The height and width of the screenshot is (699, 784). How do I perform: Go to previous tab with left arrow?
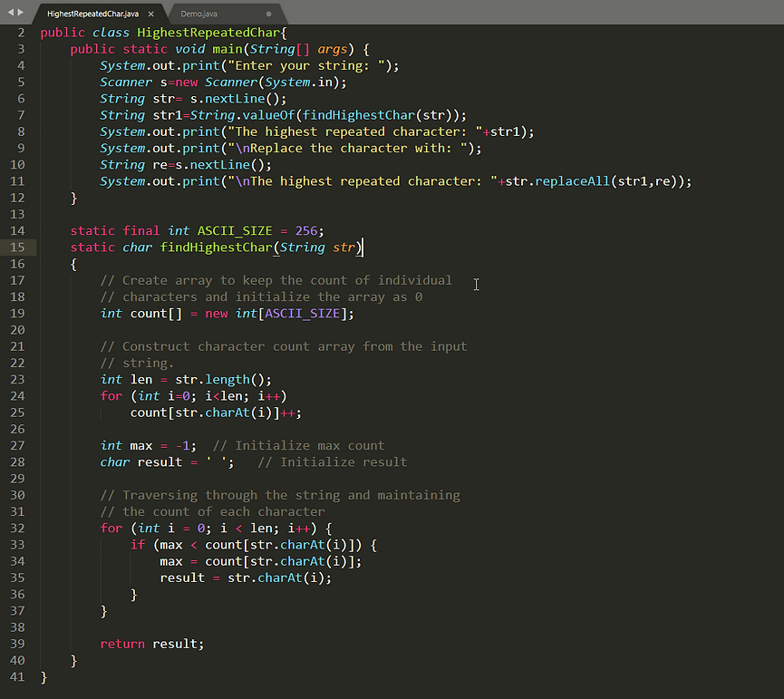tap(11, 12)
